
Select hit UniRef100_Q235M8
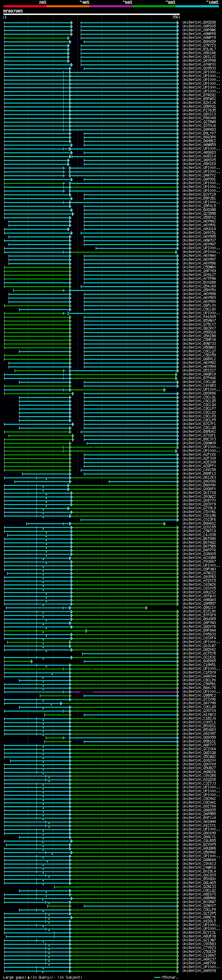199,213
